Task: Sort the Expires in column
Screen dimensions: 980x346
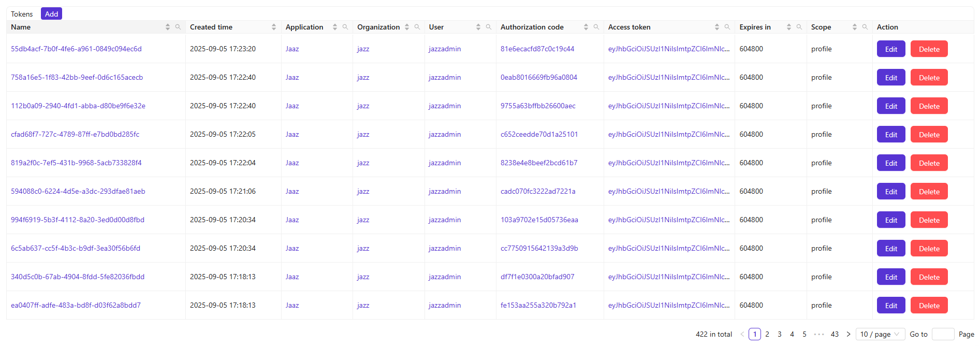Action: (789, 27)
